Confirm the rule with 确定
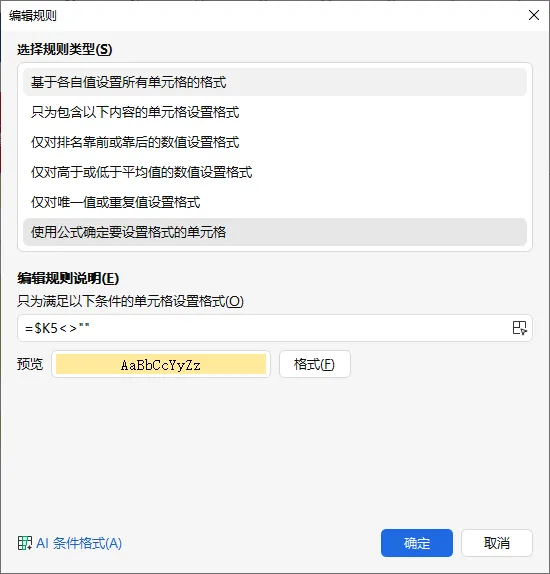550x574 pixels. pos(417,543)
